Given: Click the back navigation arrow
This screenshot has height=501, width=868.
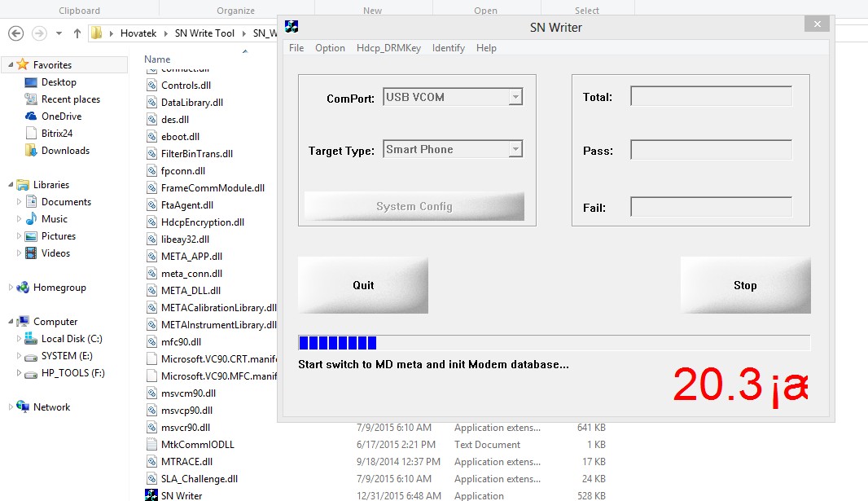Looking at the screenshot, I should (x=17, y=33).
